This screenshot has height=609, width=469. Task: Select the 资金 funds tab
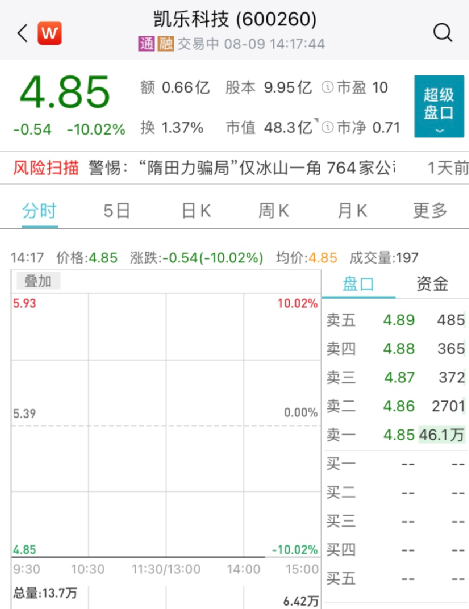point(433,284)
